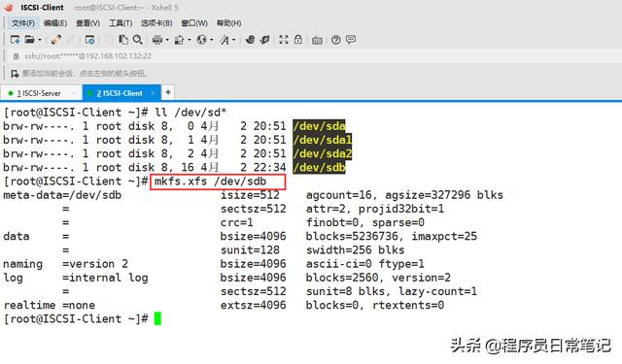Click the add-current-session arrow icon
The image size is (622, 364).
[15, 73]
